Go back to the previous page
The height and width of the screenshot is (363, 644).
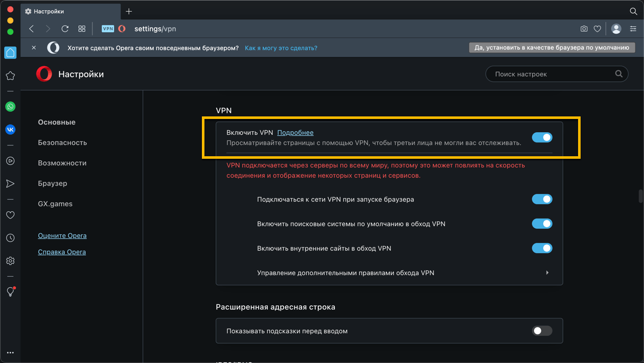pyautogui.click(x=32, y=29)
